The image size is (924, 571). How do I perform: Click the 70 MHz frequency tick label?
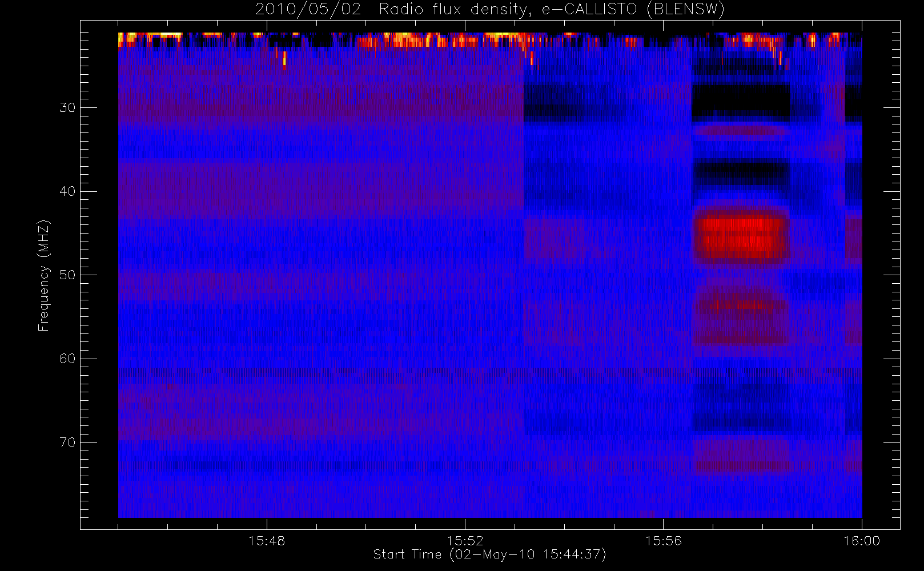point(67,443)
